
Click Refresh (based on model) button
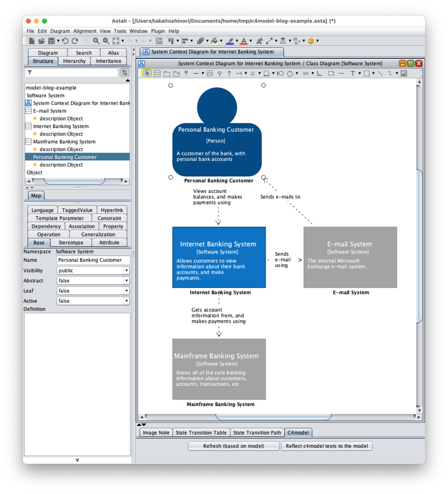point(234,446)
